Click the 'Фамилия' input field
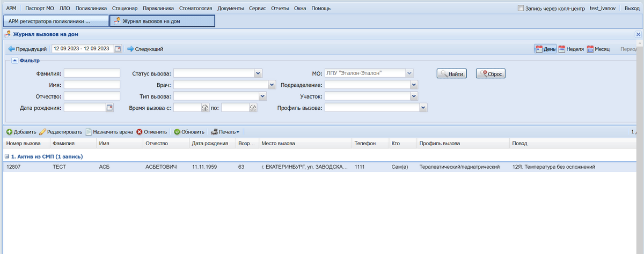This screenshot has width=644, height=254. (92, 73)
